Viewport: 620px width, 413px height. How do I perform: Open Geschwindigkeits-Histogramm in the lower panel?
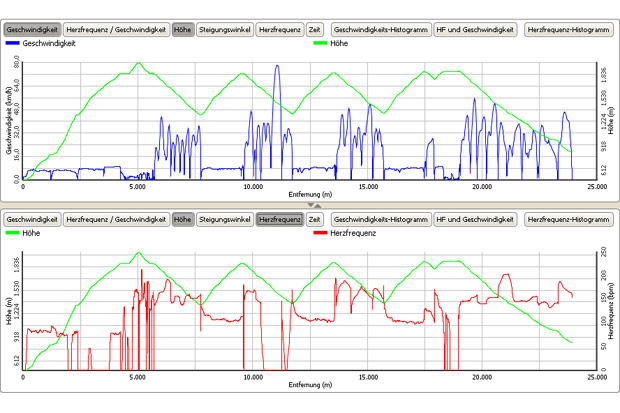(x=380, y=218)
